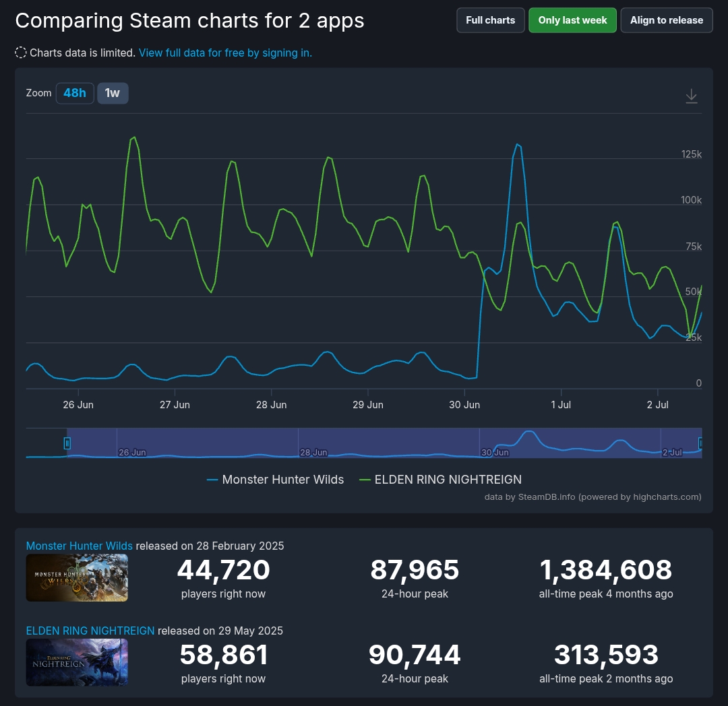Click the Monster Hunter Wilds game thumbnail
Screen dimensions: 728x706
77,578
